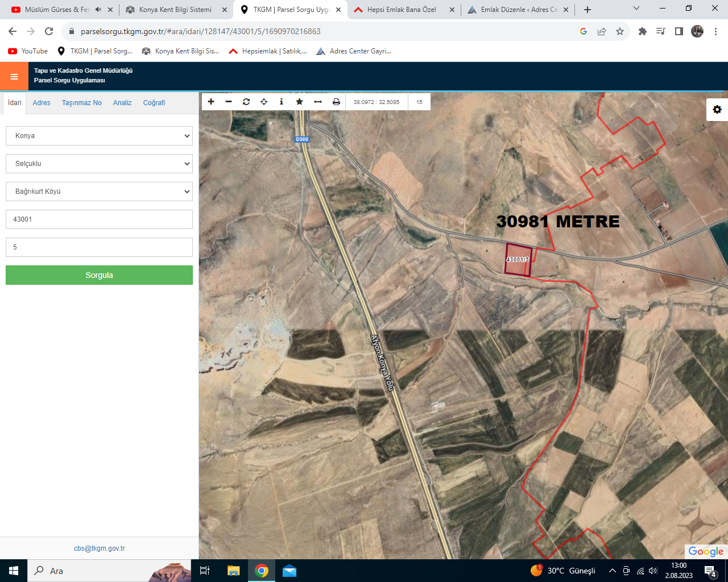The width and height of the screenshot is (728, 582).
Task: Switch to the Coğrafi tab
Action: (154, 103)
